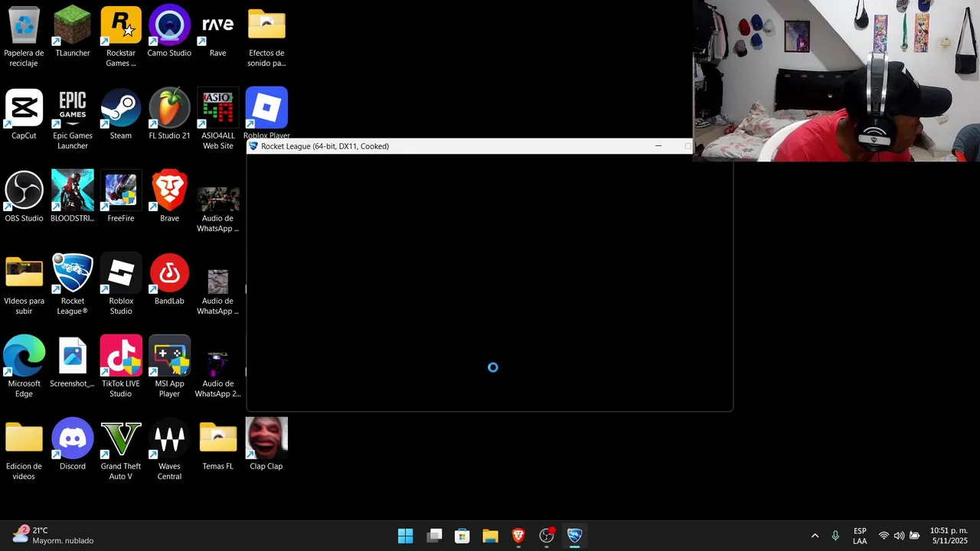Click Rocket League taskbar button
Viewport: 980px width, 551px height.
tap(574, 536)
